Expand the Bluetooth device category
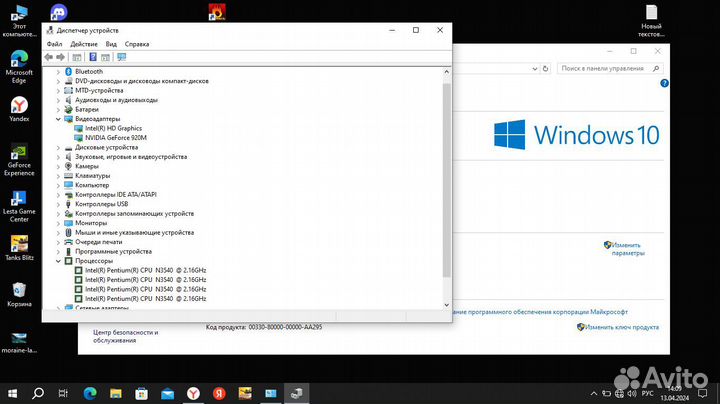Viewport: 720px width, 404px height. [58, 72]
